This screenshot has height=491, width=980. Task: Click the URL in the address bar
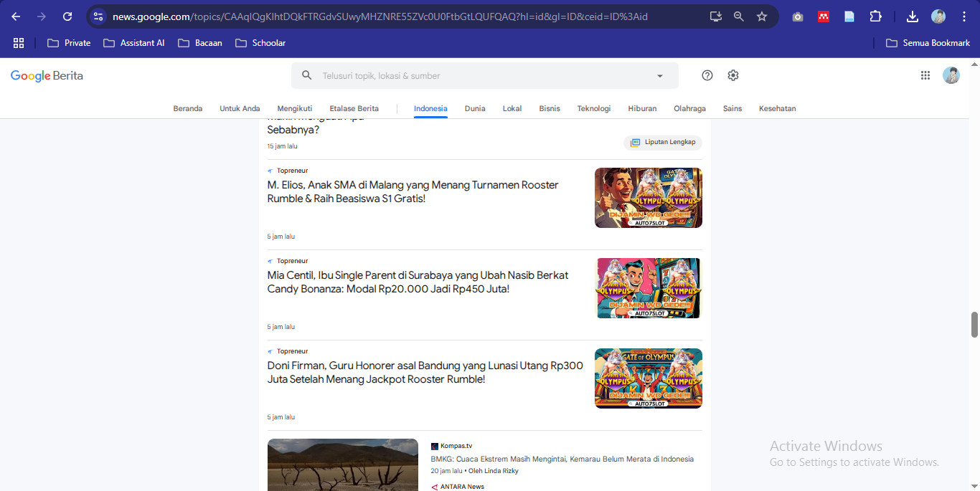click(x=380, y=16)
